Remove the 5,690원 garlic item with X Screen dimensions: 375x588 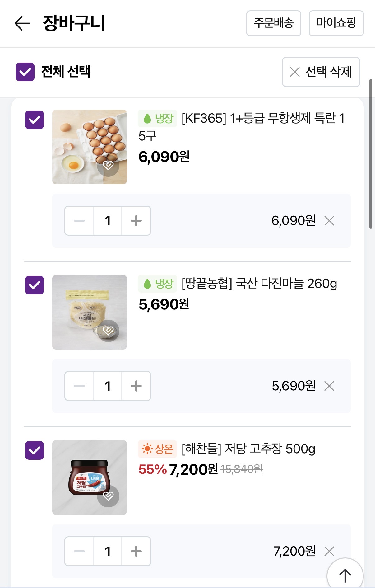(329, 386)
